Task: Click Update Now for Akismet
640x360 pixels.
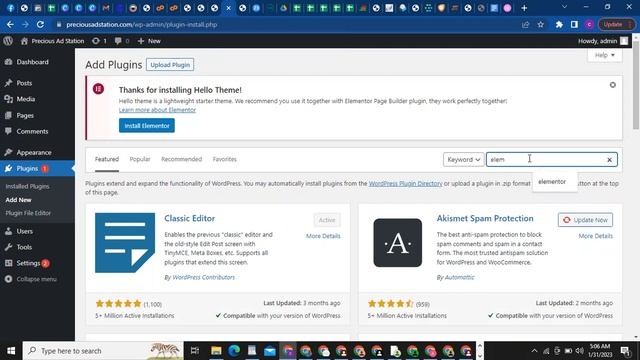Action: pos(585,220)
